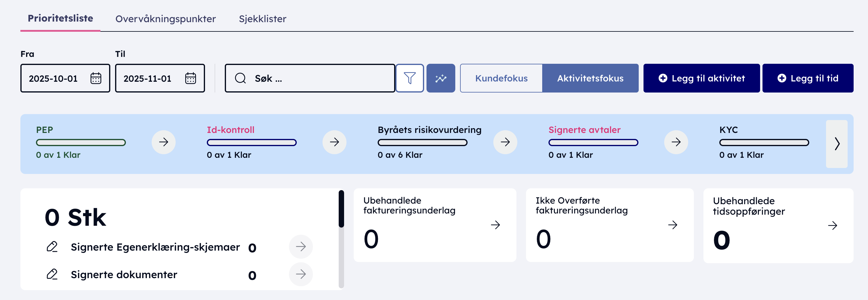This screenshot has width=868, height=300.
Task: Open arrow for Signerte dokumenter row
Action: [x=301, y=274]
